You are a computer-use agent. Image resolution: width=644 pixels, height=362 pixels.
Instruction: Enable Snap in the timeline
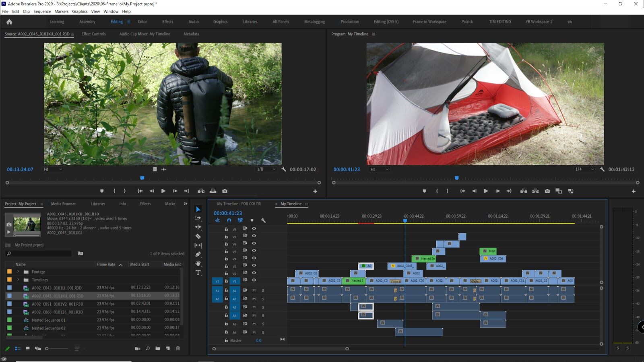(229, 220)
